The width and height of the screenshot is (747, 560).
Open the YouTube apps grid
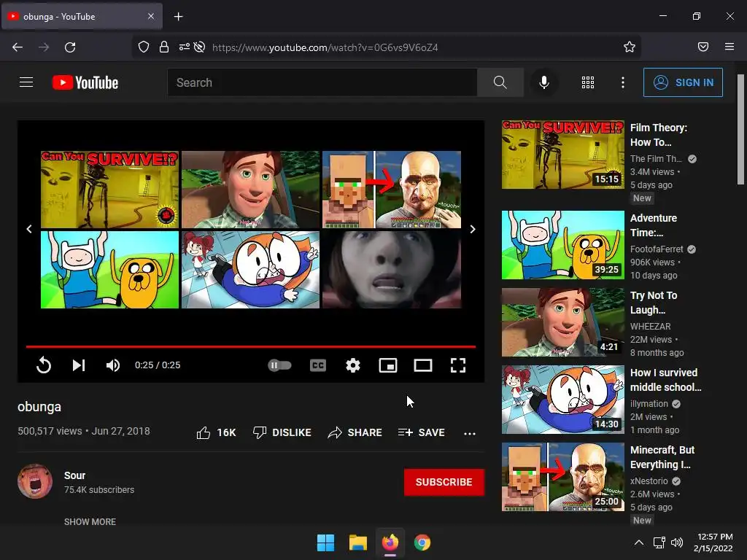[x=588, y=82]
